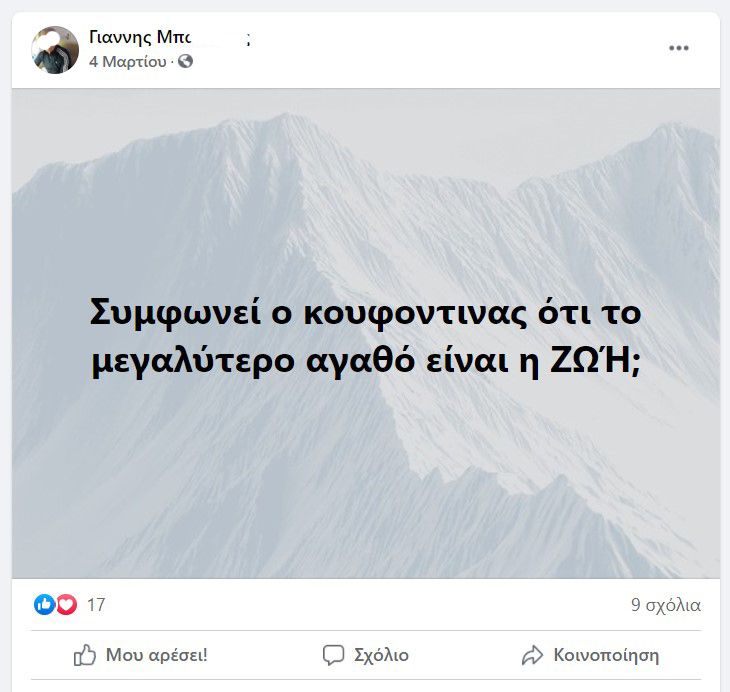
Task: Click the word ΖΩΉ; in the post
Action: (x=595, y=361)
